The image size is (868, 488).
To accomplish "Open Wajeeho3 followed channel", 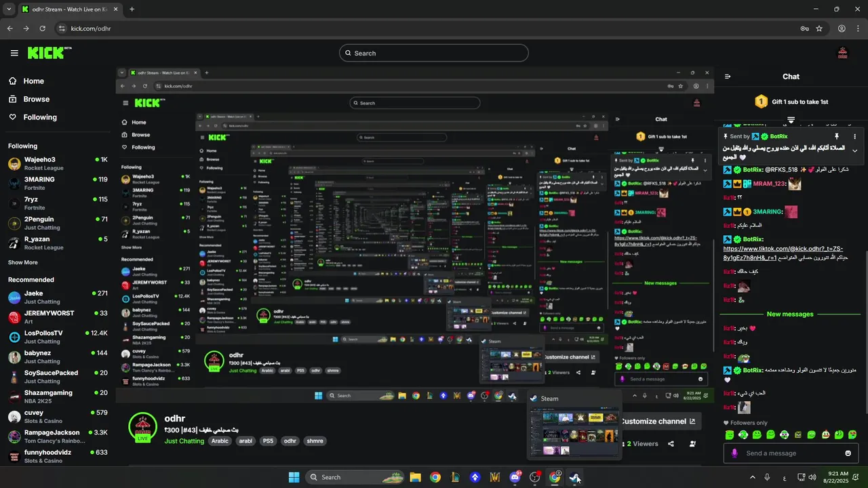I will 58,163.
